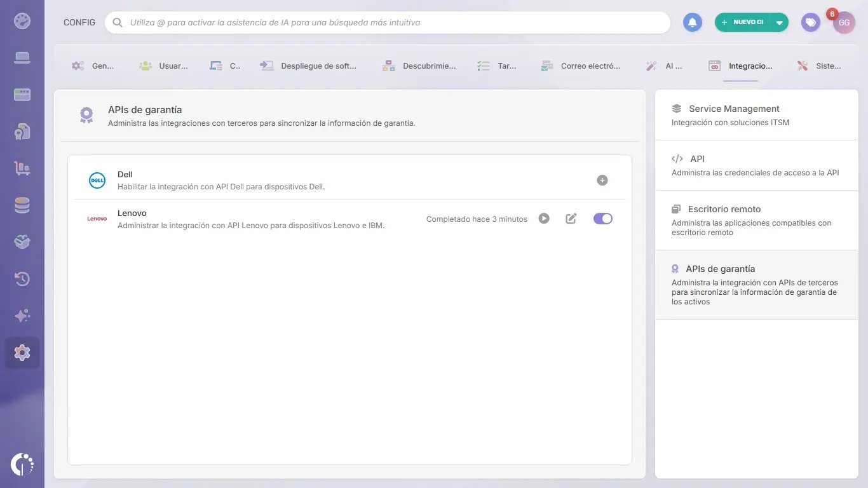Click the Dell logo thumbnail
Viewport: 868px width, 488px height.
[x=97, y=180]
